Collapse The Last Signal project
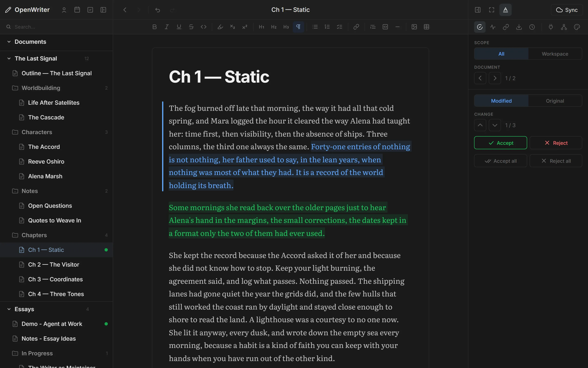 (x=9, y=58)
